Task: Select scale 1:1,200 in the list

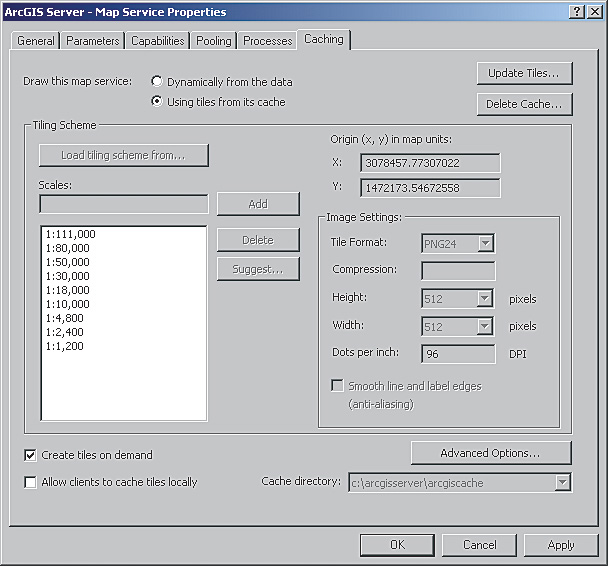Action: click(x=64, y=346)
